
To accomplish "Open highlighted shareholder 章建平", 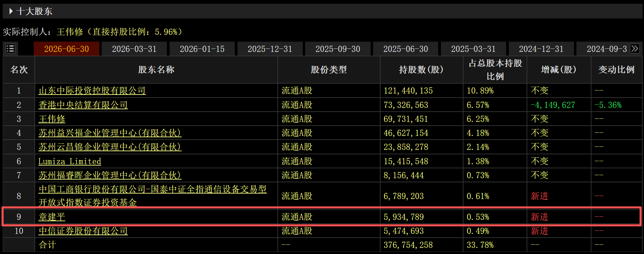I will tap(52, 217).
